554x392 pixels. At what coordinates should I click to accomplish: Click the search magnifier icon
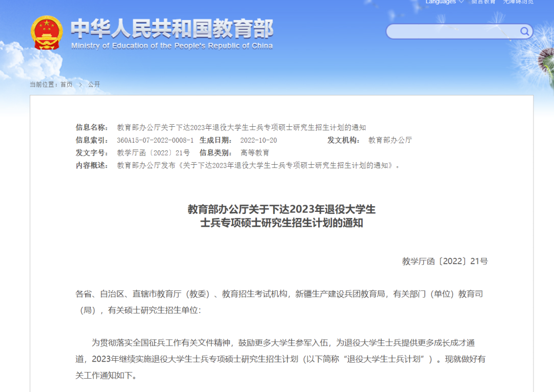(524, 31)
